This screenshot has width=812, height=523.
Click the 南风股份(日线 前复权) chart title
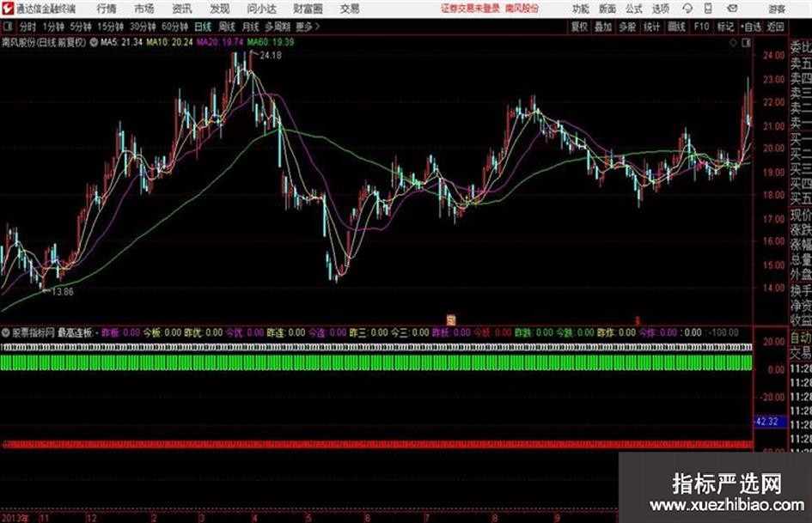click(44, 42)
